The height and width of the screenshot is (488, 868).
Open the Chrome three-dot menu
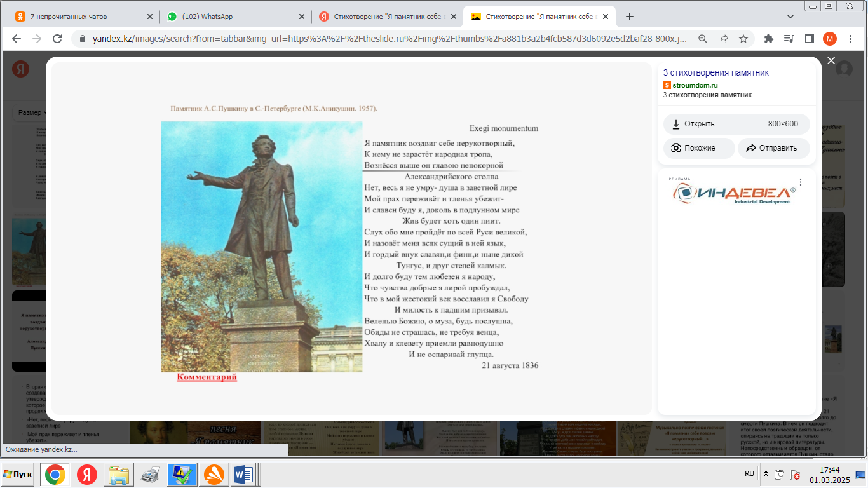(851, 39)
